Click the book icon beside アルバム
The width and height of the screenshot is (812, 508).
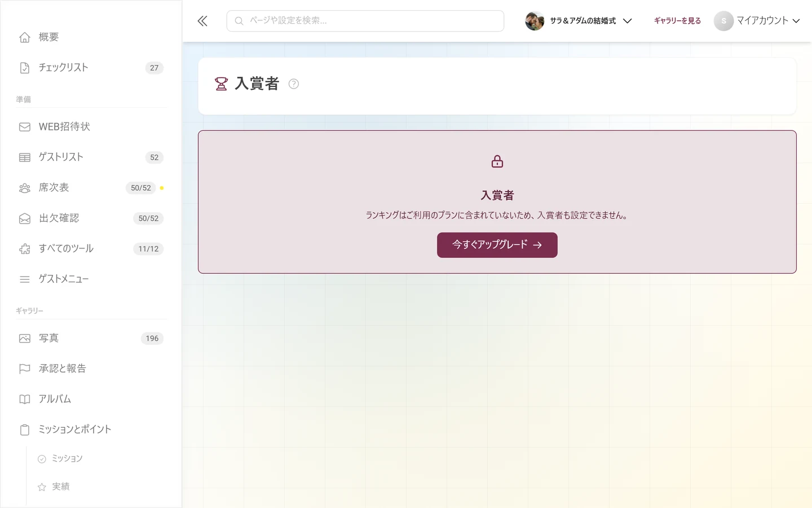pos(25,400)
